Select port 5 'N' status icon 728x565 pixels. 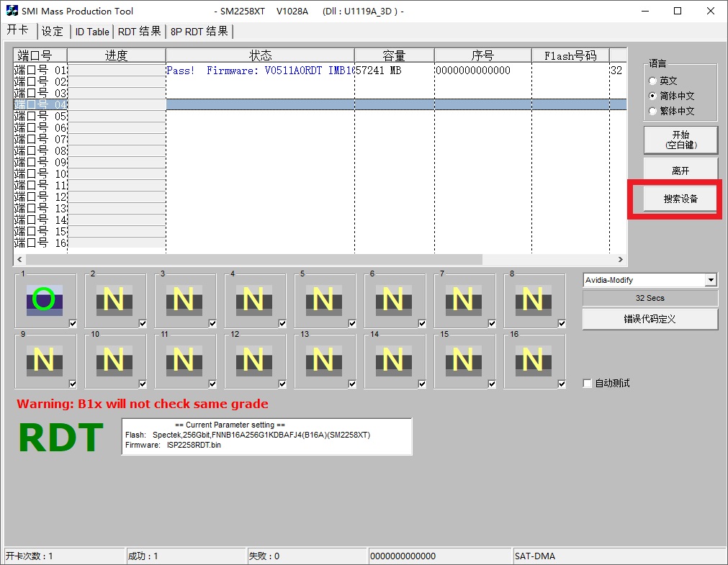(323, 299)
